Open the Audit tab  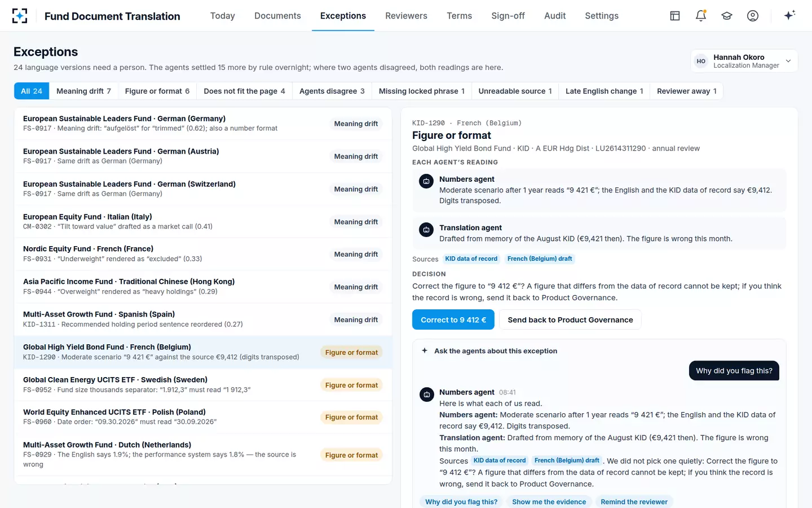555,16
